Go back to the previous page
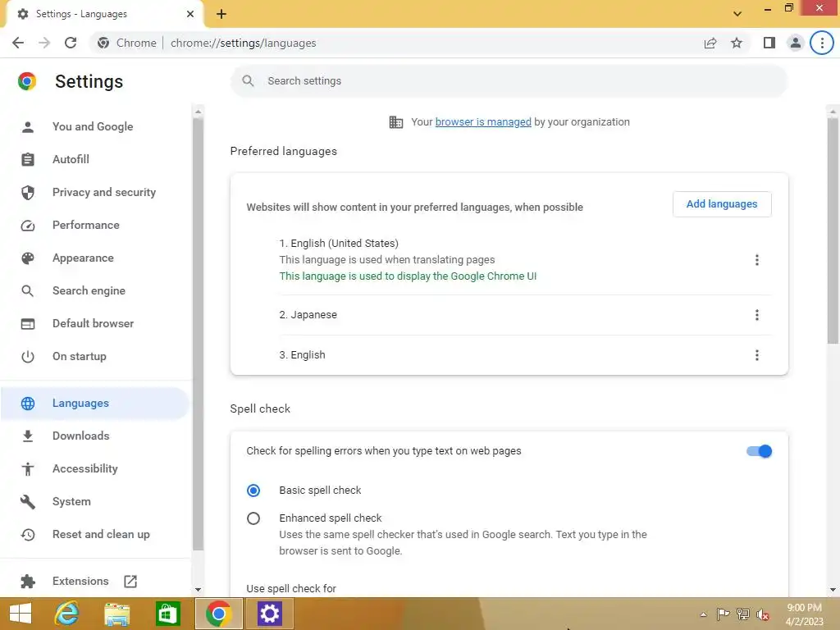The image size is (840, 630). click(18, 43)
